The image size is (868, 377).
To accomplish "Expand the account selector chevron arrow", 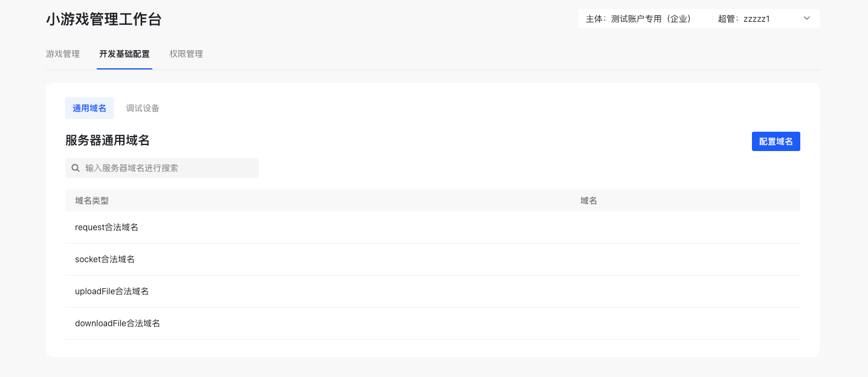I will 806,19.
